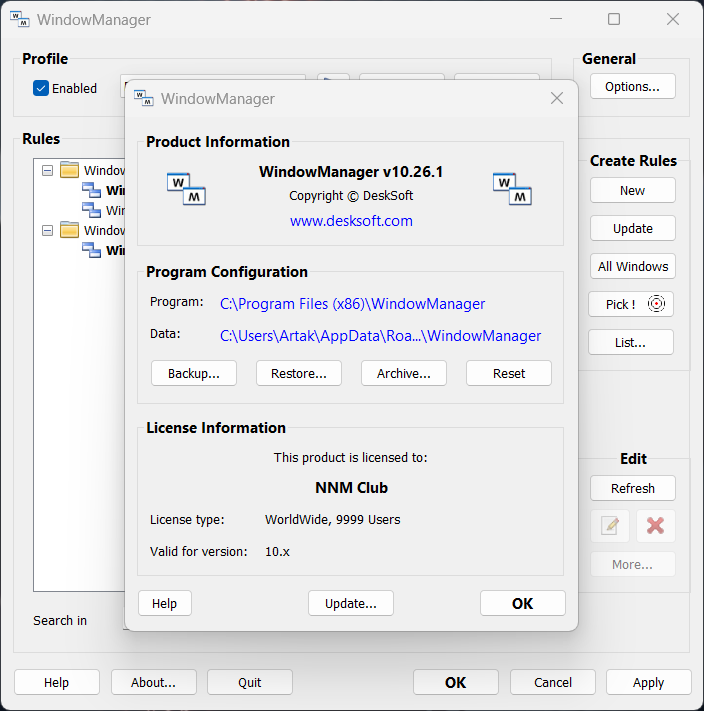This screenshot has width=704, height=711.
Task: Click the 'WorldWide, 9999 Users' license type text
Action: click(x=332, y=520)
